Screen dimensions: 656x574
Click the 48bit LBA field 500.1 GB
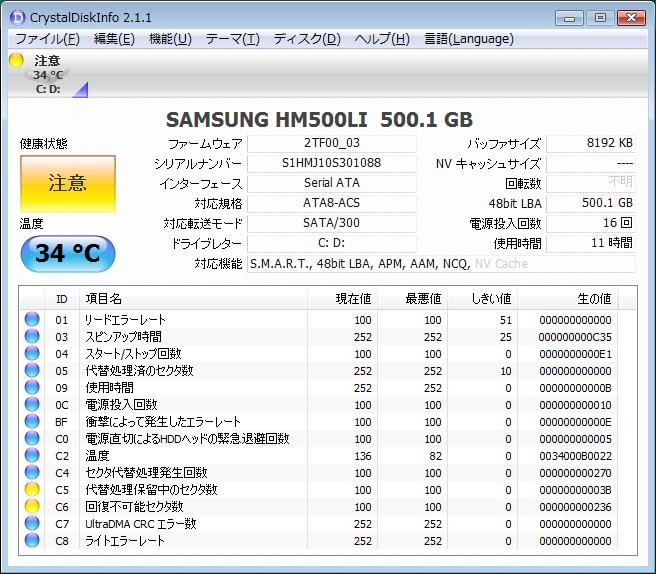pyautogui.click(x=591, y=203)
